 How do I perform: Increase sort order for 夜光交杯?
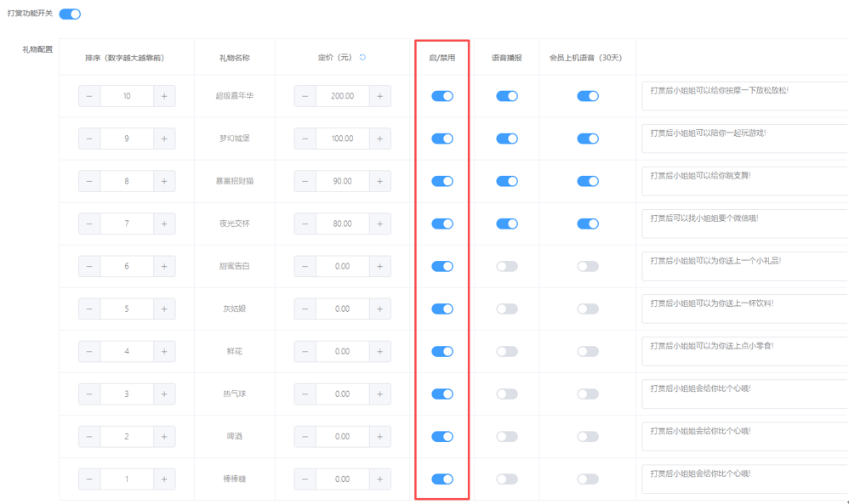click(164, 224)
